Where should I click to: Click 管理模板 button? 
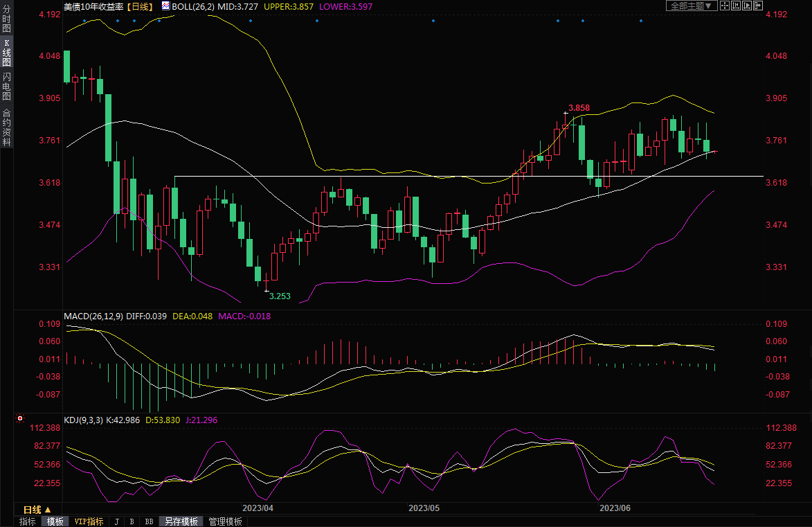[225, 521]
